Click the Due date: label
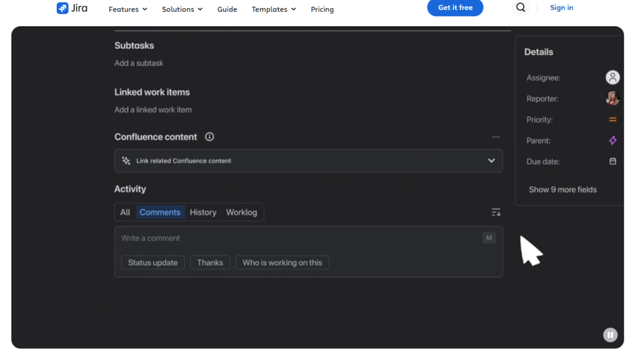 point(543,162)
